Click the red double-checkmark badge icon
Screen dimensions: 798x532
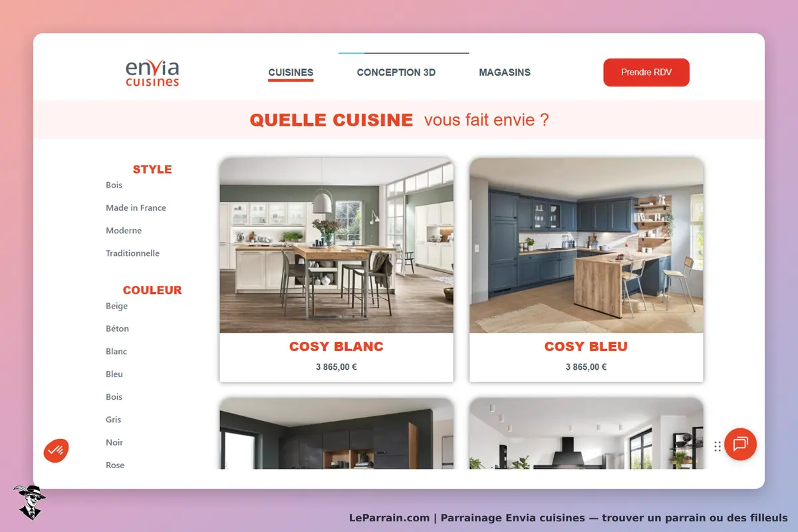tap(57, 450)
